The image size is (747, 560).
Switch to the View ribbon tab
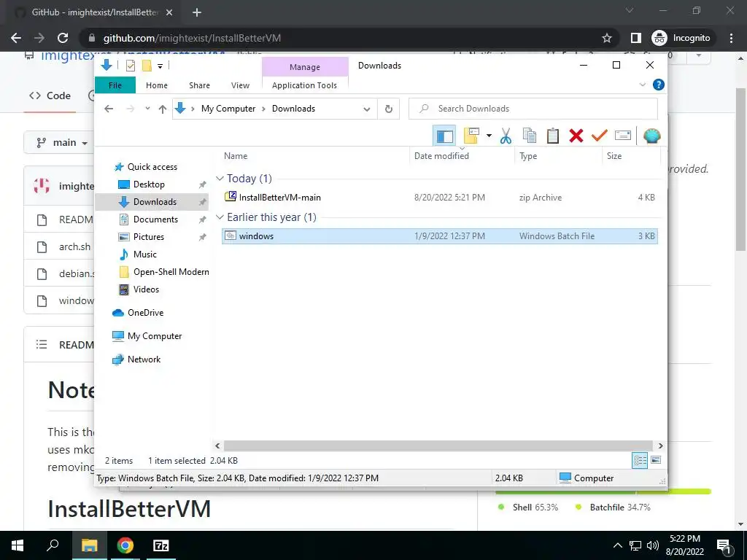click(x=240, y=85)
